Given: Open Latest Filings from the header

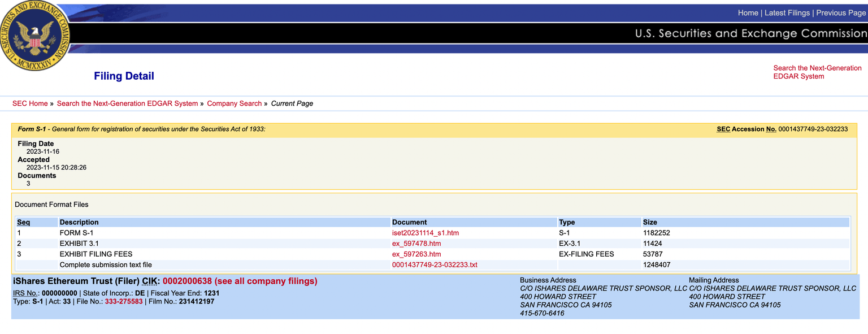Looking at the screenshot, I should [x=787, y=12].
